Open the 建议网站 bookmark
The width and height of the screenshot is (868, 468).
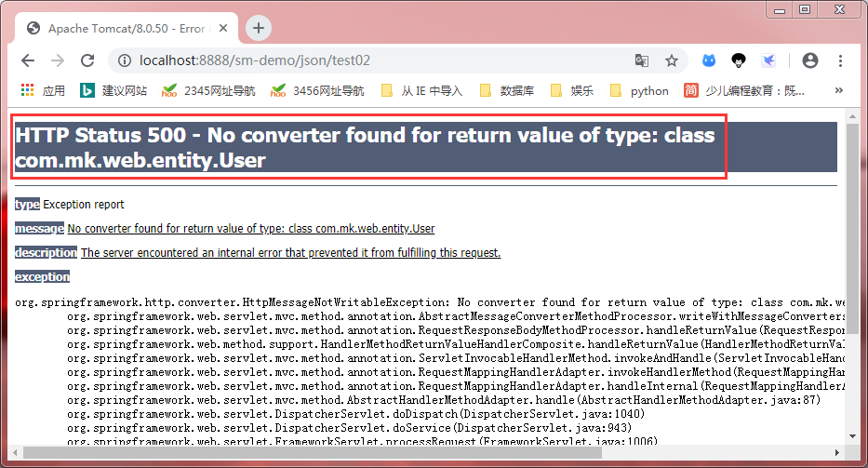(114, 91)
